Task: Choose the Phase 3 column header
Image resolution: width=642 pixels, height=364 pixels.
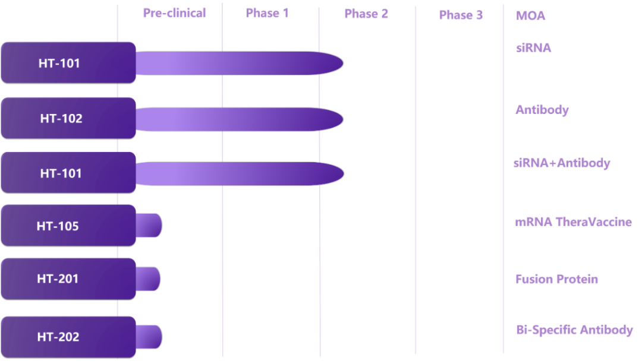Action: pyautogui.click(x=461, y=15)
